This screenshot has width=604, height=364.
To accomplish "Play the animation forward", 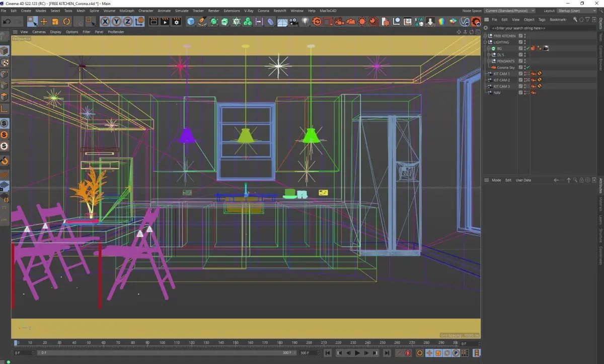I will [357, 353].
